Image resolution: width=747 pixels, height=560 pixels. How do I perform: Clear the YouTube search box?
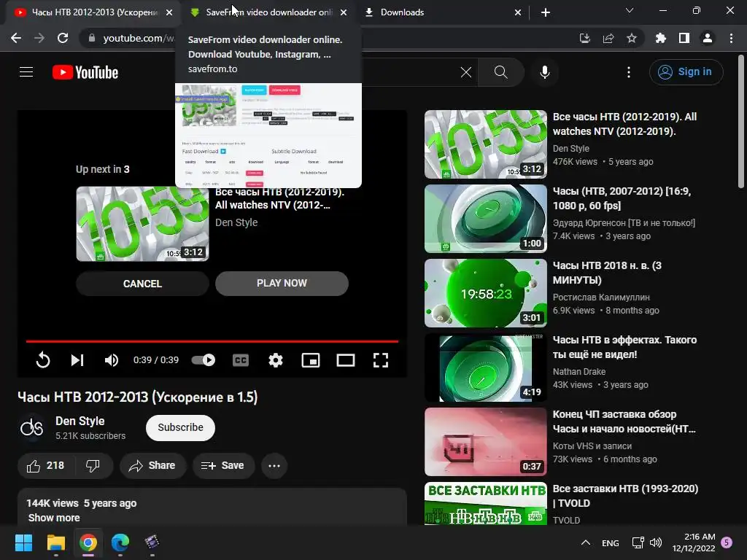[466, 72]
